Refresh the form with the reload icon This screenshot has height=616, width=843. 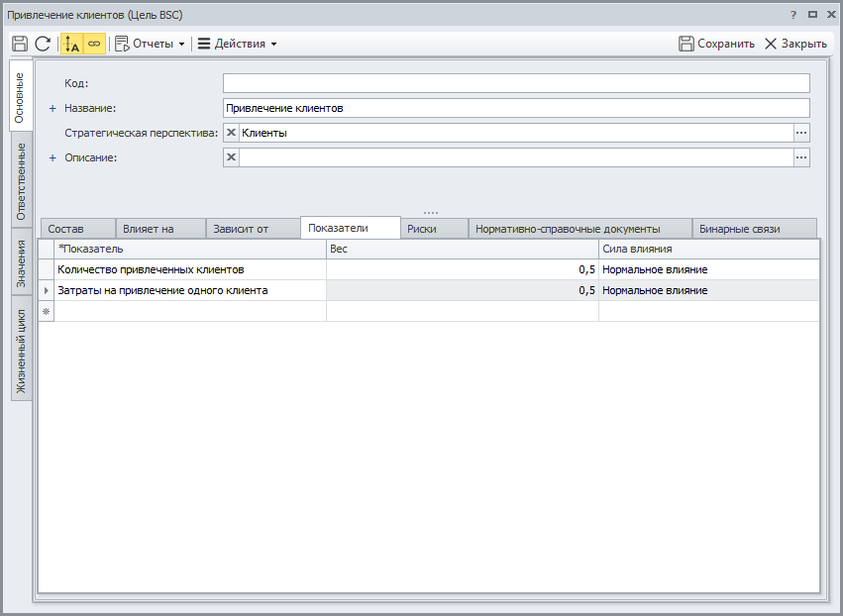[43, 44]
